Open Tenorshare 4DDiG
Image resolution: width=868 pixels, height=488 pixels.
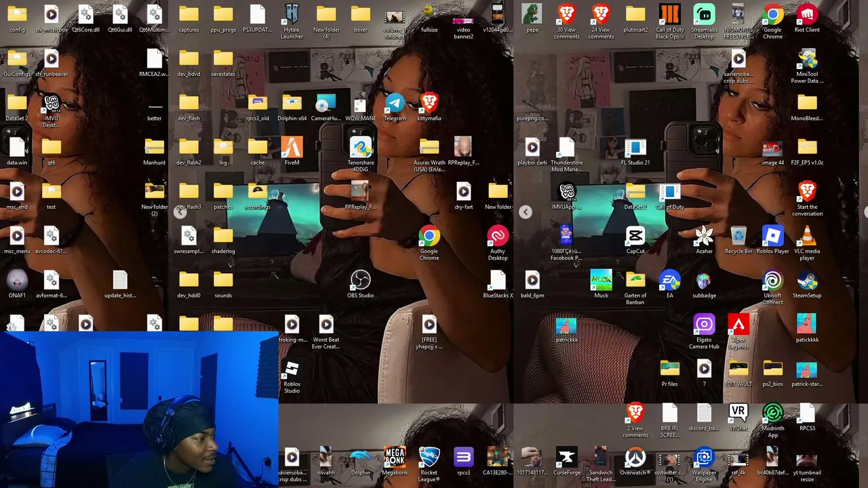pos(361,155)
